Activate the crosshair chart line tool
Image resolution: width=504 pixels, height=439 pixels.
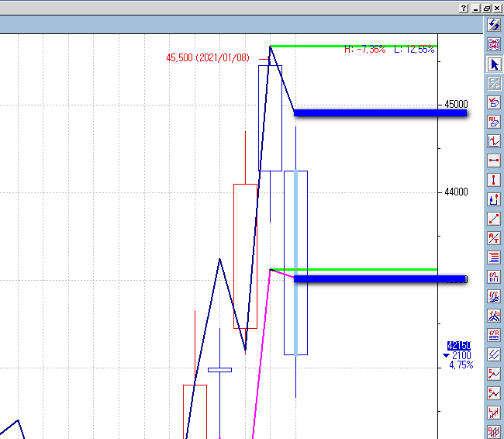pyautogui.click(x=494, y=141)
